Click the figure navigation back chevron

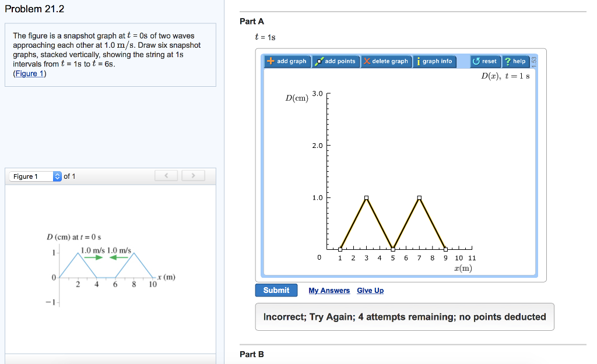(166, 175)
